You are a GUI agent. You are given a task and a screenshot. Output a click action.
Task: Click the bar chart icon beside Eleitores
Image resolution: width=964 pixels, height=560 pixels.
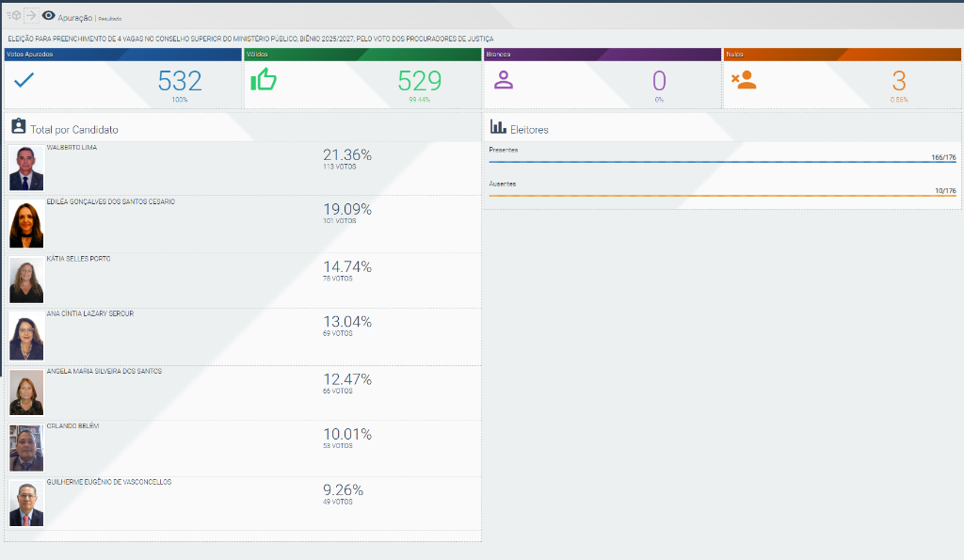coord(497,127)
